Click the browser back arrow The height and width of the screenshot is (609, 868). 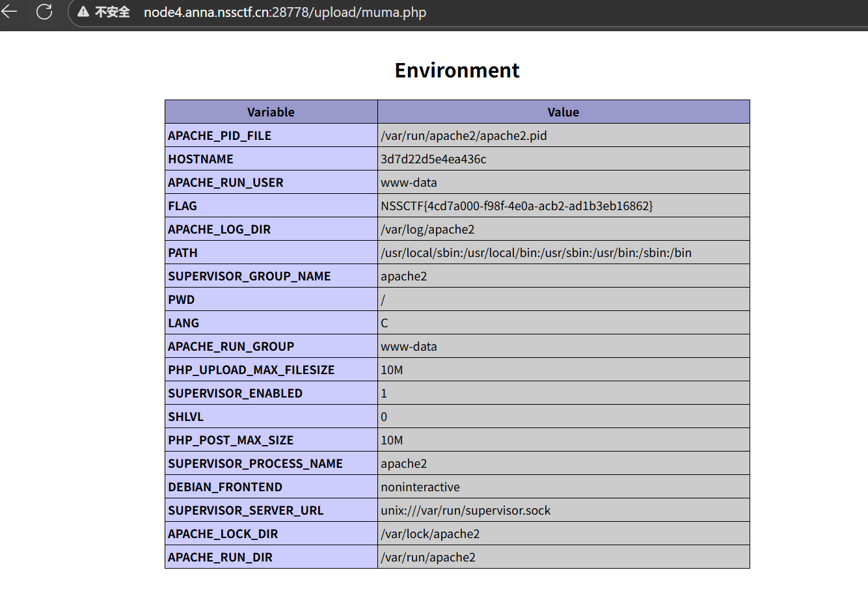9,12
